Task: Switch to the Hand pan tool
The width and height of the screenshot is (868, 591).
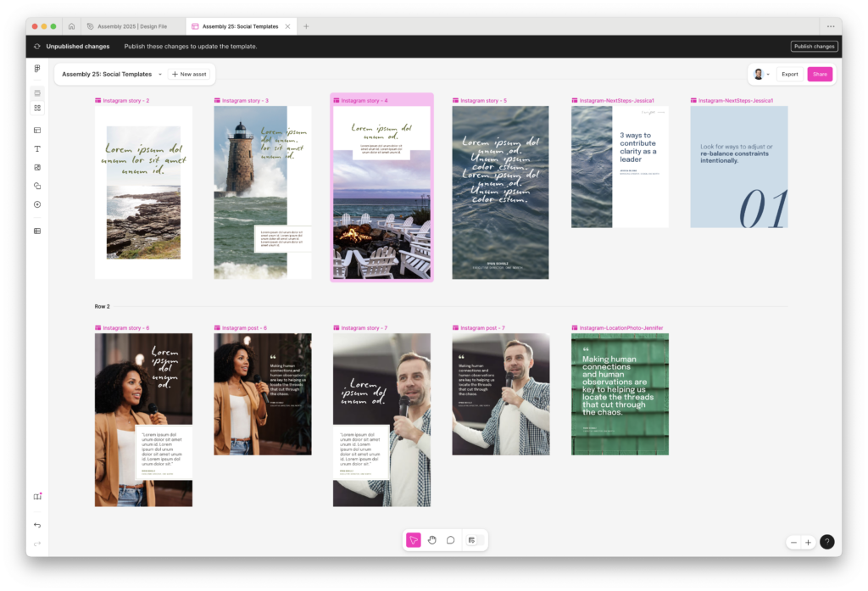Action: tap(431, 539)
